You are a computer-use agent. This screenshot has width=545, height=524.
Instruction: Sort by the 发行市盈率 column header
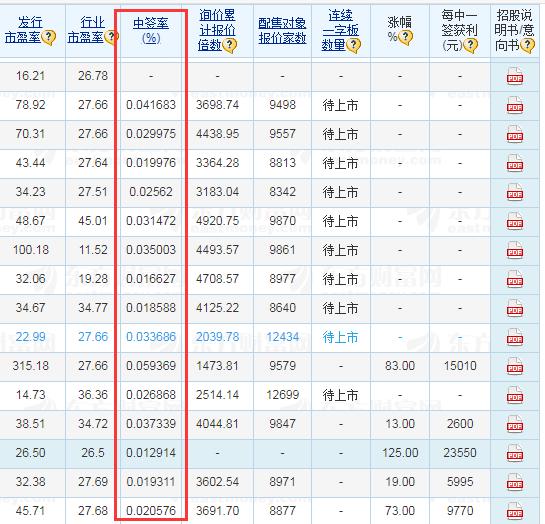pos(23,30)
